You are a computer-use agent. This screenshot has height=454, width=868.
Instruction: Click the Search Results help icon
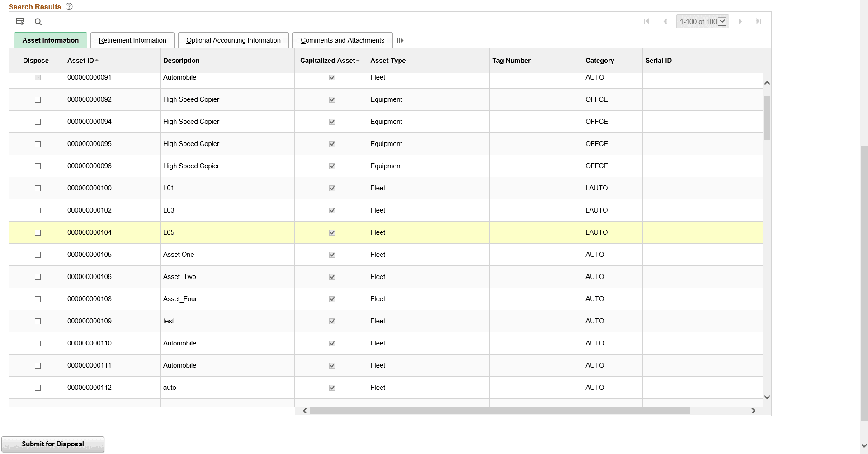(69, 6)
